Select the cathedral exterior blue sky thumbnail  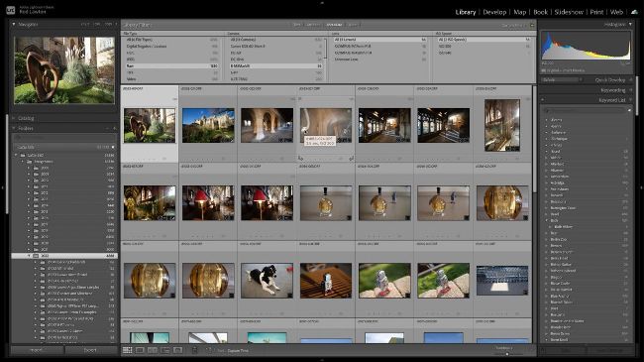[208, 126]
